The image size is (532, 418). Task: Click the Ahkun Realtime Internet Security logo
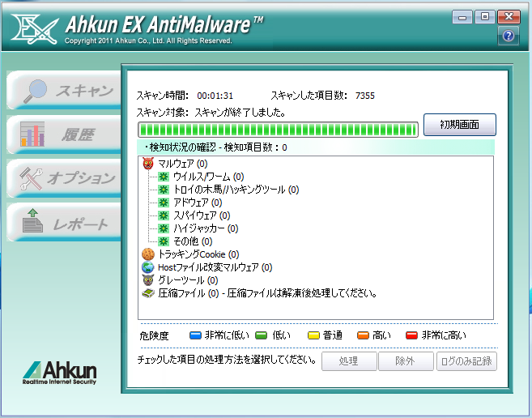tap(60, 373)
